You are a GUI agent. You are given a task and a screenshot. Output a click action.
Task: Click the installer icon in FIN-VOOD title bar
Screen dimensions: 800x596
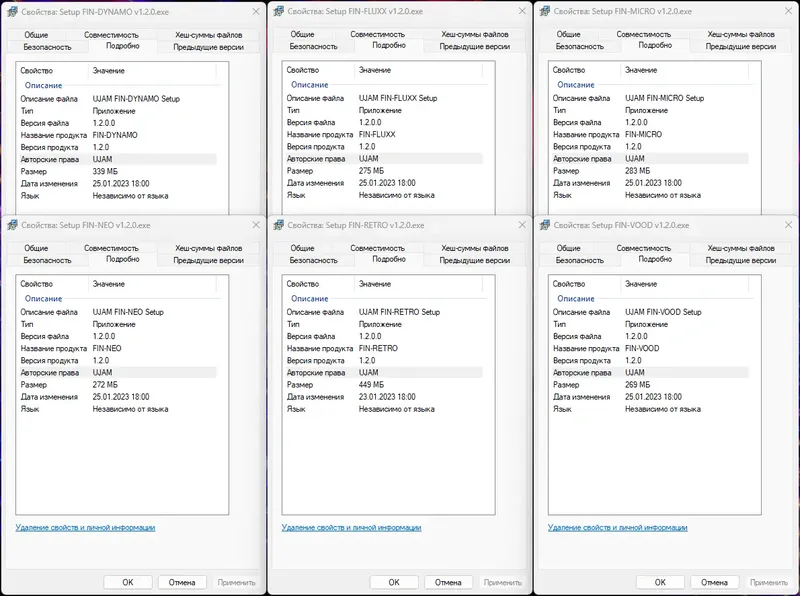[x=545, y=225]
